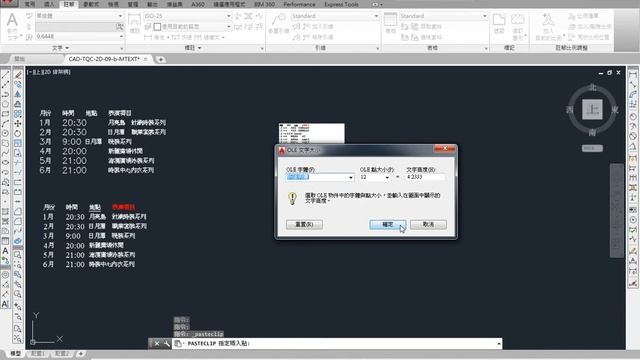Open the 0.6448 text height dropdown
This screenshot has height=360, width=640.
coord(121,37)
